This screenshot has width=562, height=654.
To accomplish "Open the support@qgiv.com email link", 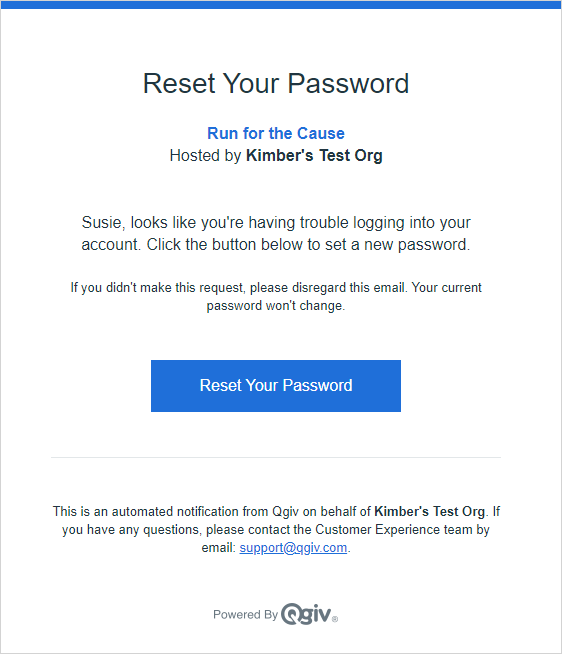I will click(x=293, y=548).
